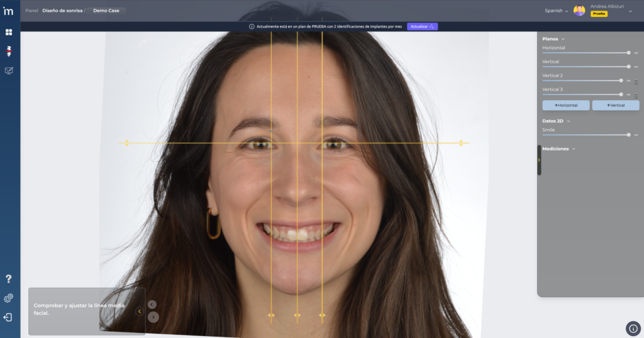Screen dimensions: 644x338
Task: Open the info icon at bottom right
Action: 633,328
